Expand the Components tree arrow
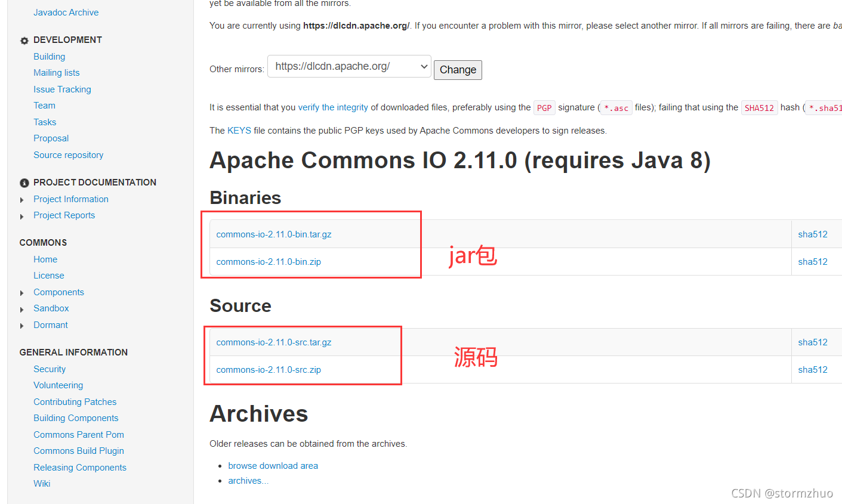Image resolution: width=842 pixels, height=504 pixels. tap(22, 293)
